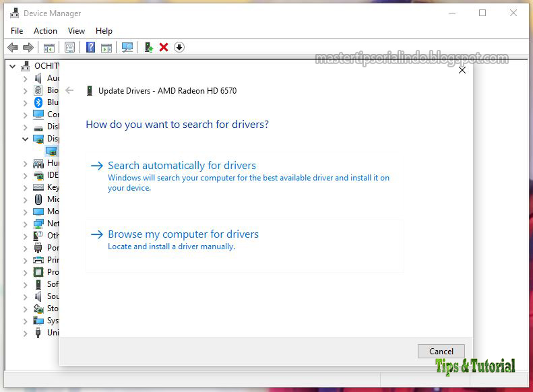533x392 pixels.
Task: Expand the Processors category chevron
Action: (25, 273)
